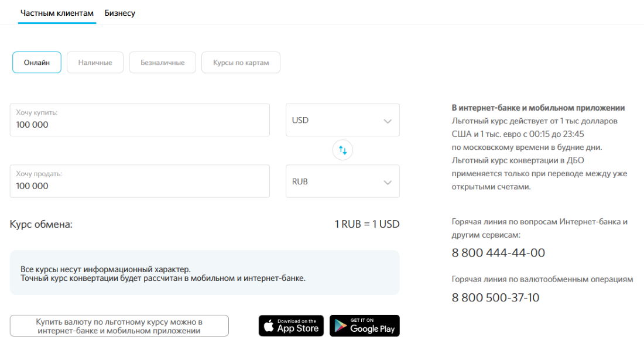Open the USD currency dropdown
Viewport: 644px width, 357px height.
(x=342, y=120)
